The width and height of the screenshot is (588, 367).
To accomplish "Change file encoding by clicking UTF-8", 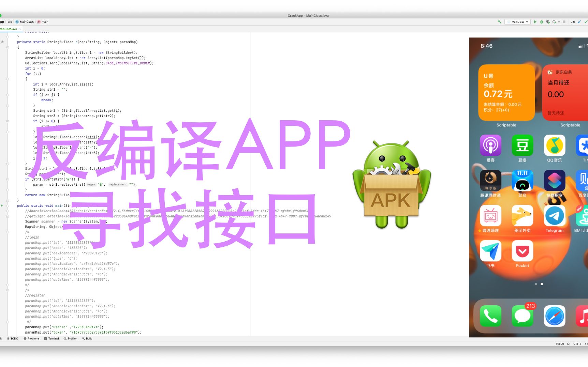I will 577,343.
